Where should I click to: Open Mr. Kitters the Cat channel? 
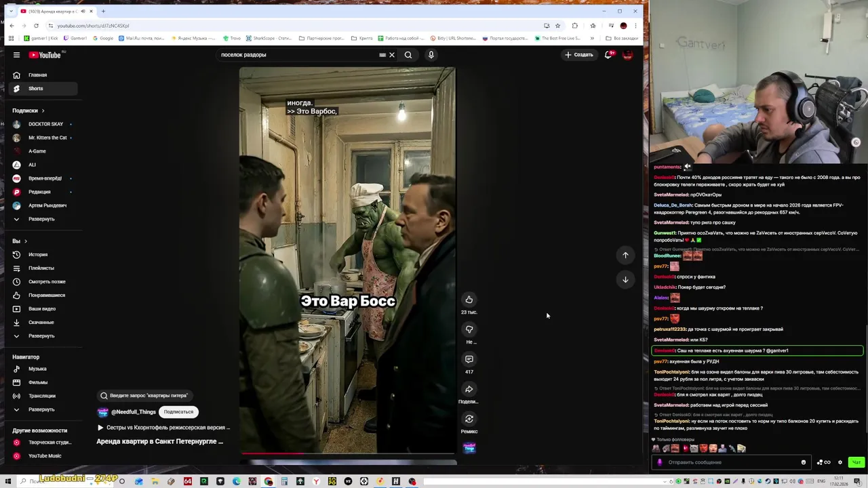coord(43,138)
